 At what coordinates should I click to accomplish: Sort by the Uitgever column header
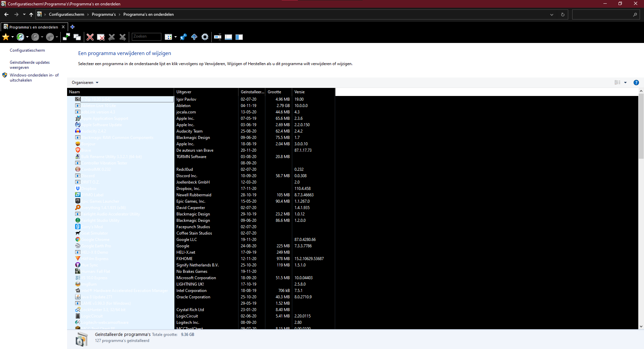(x=206, y=92)
